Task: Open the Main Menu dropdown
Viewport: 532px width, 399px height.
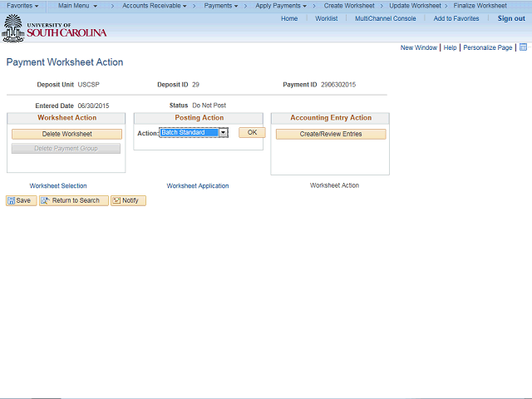Action: tap(77, 6)
